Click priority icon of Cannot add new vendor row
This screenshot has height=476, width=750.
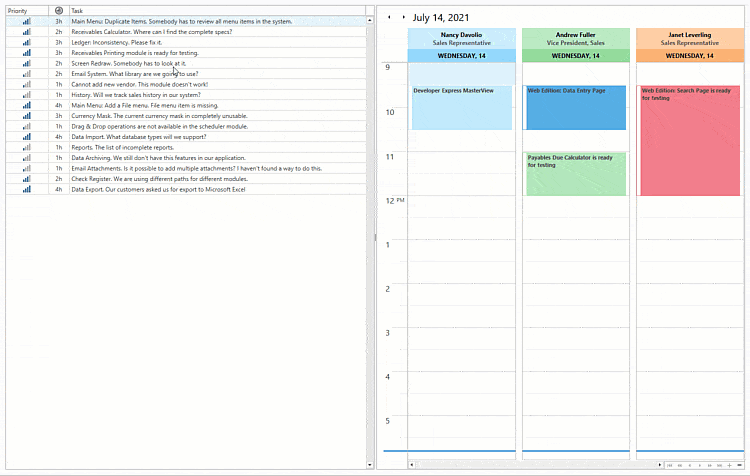point(27,85)
